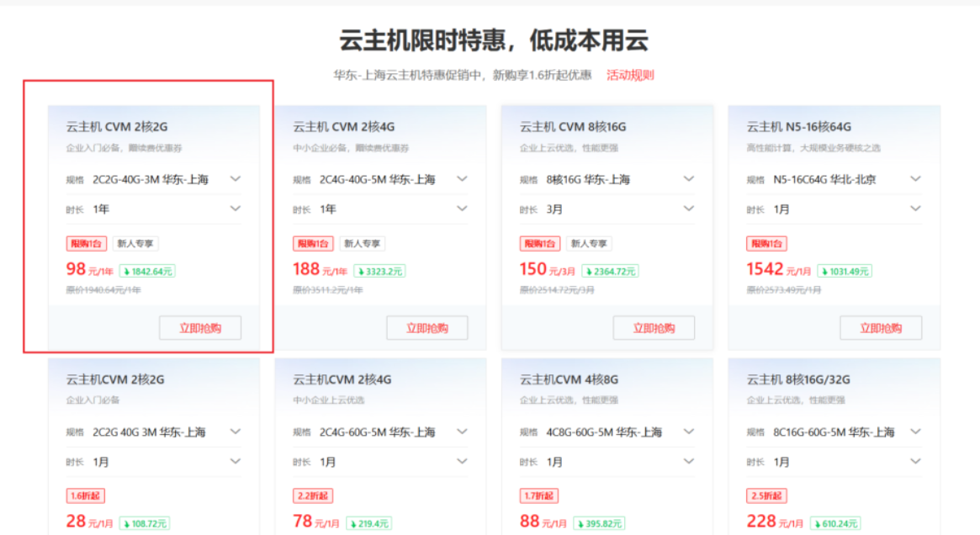The height and width of the screenshot is (535, 980).
Task: Click 立即抢购 on the N5-16核64G card
Action: (880, 328)
